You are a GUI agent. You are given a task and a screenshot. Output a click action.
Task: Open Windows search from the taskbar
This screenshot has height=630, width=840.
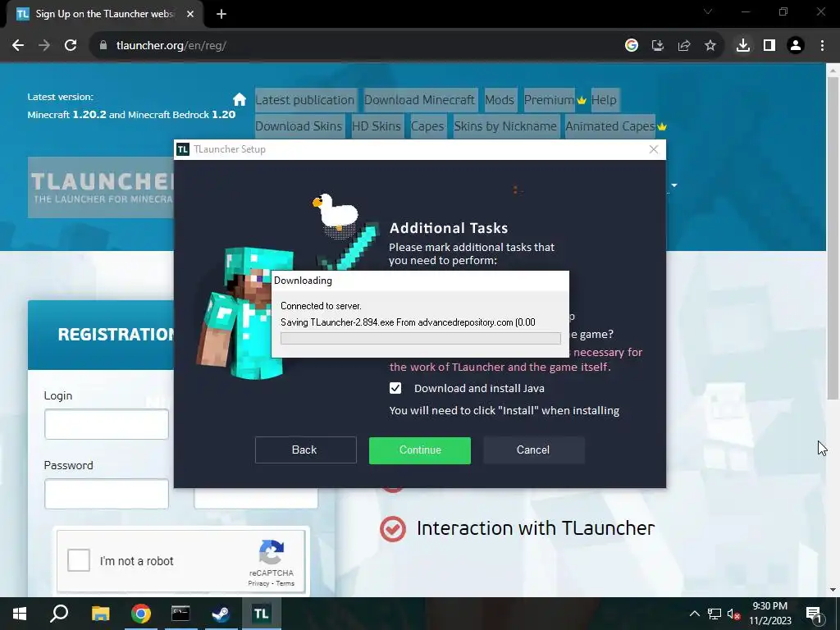59,614
